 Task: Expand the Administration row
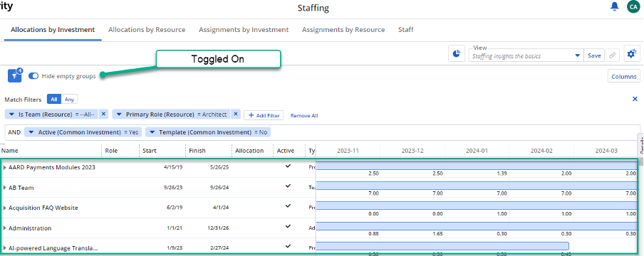coord(5,228)
